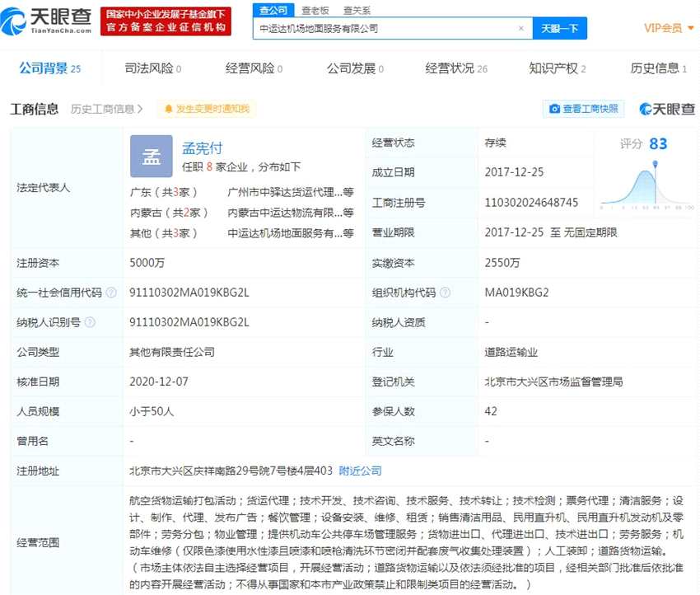The height and width of the screenshot is (595, 700).
Task: Click the help icon beside 组织机构代码
Action: click(445, 293)
